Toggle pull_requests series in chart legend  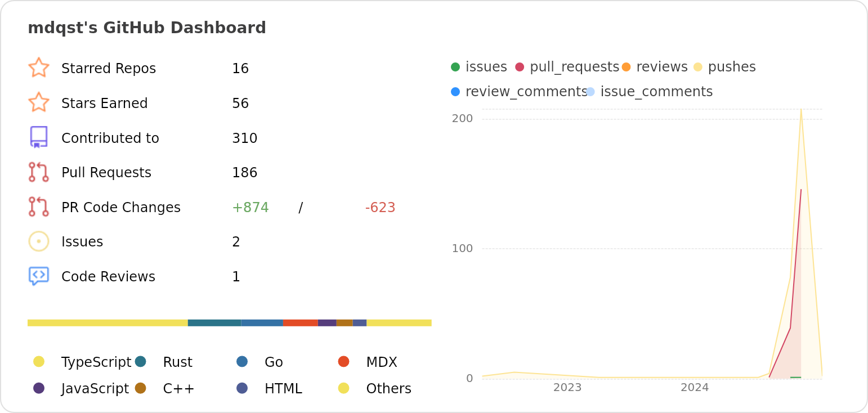pos(567,67)
